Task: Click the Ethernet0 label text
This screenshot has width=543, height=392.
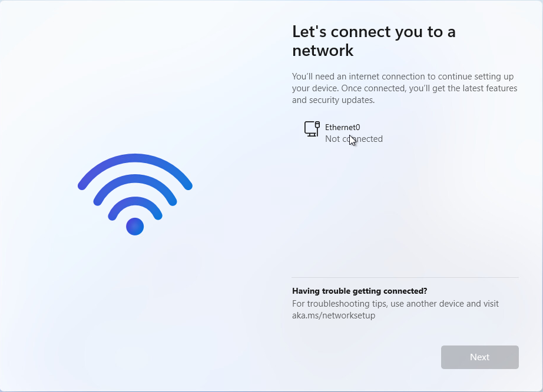Action: [x=343, y=127]
